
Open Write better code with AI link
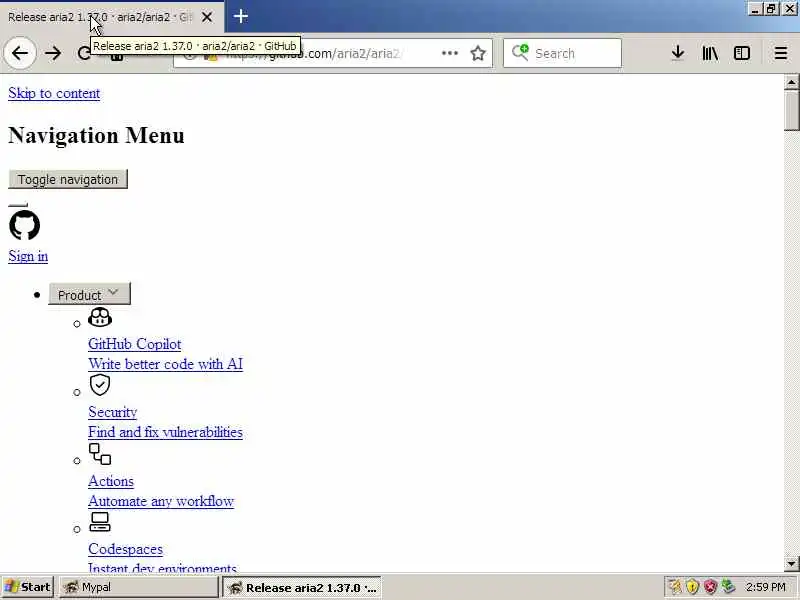pos(165,364)
